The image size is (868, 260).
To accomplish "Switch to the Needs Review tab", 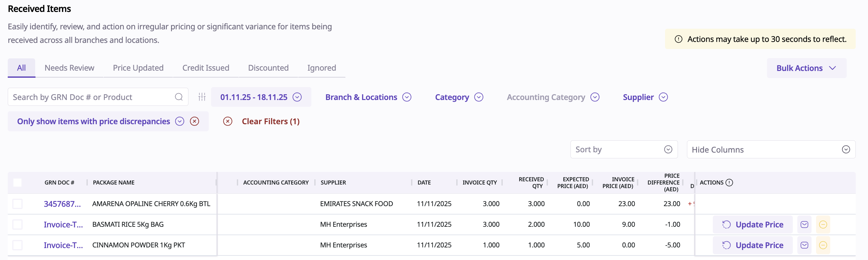I will [x=69, y=68].
